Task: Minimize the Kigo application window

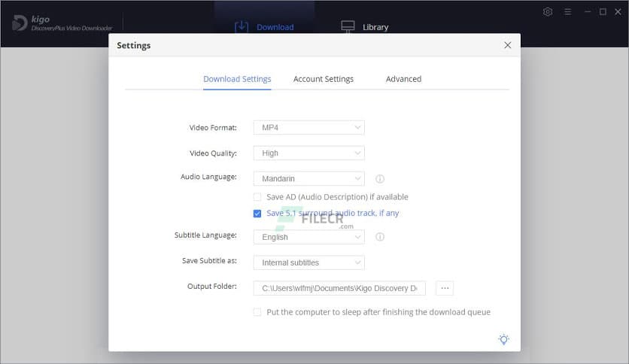Action: 588,11
